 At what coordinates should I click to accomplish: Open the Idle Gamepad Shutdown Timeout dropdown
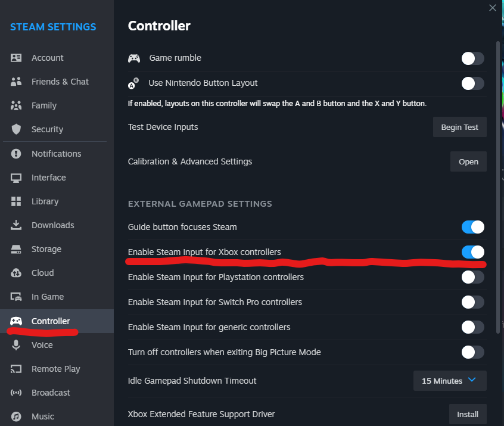pos(450,381)
